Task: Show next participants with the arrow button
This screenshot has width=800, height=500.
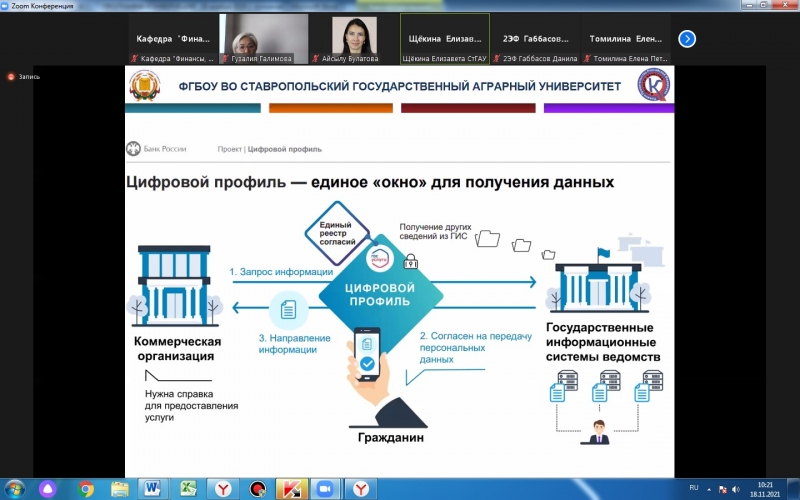Action: (687, 39)
